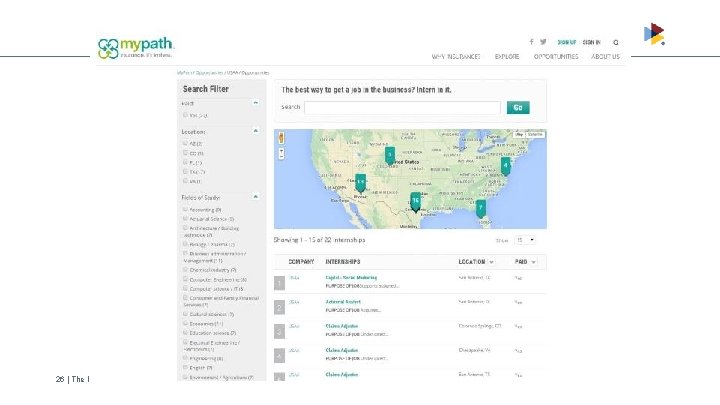The image size is (720, 405).
Task: Click the map zoom control below pegman
Action: pos(281,153)
